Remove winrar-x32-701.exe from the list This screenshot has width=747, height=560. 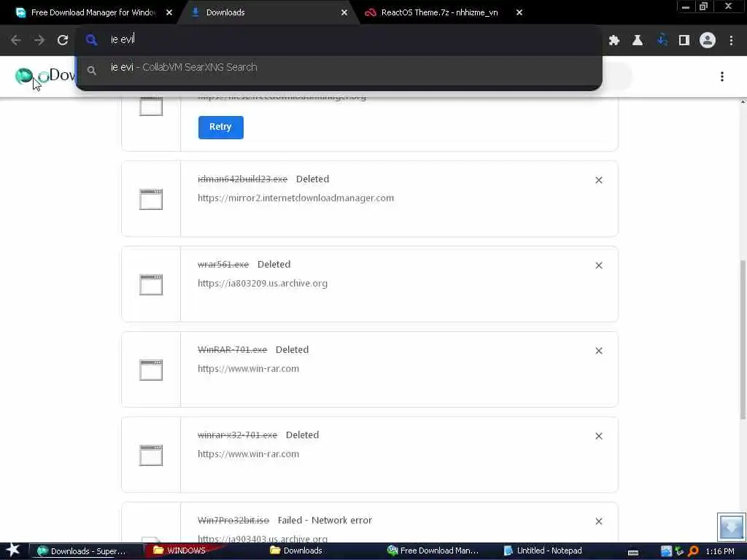click(x=599, y=436)
